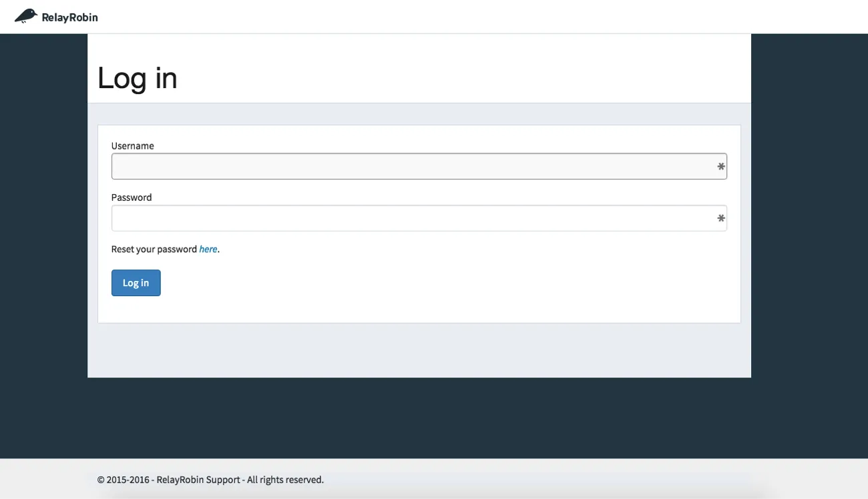
Task: Click the RelayRobin bird logo icon
Action: pyautogui.click(x=26, y=16)
